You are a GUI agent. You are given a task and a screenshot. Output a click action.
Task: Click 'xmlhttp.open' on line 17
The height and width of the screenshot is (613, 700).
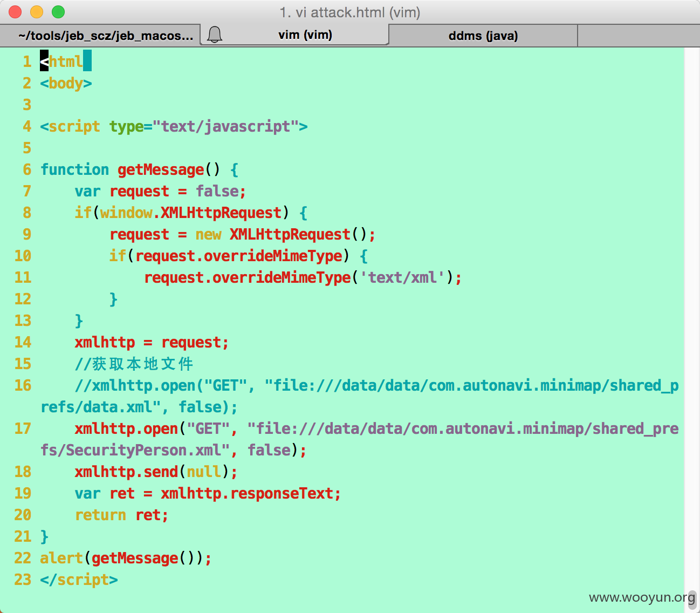(x=126, y=428)
